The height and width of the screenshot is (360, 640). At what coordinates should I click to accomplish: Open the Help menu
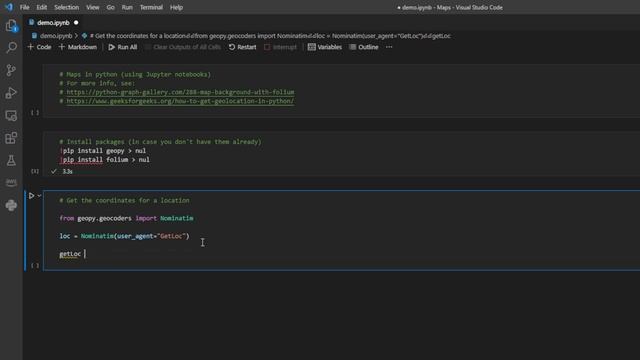(x=176, y=7)
